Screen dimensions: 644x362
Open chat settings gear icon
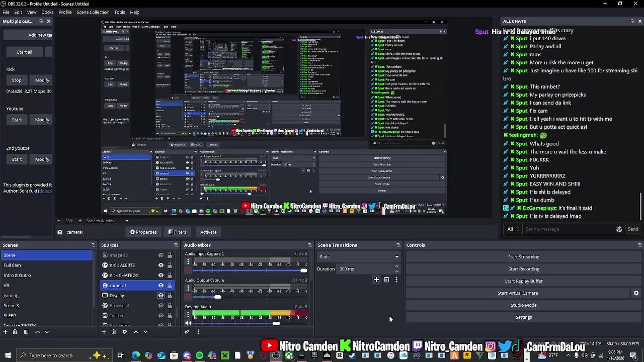(x=619, y=229)
